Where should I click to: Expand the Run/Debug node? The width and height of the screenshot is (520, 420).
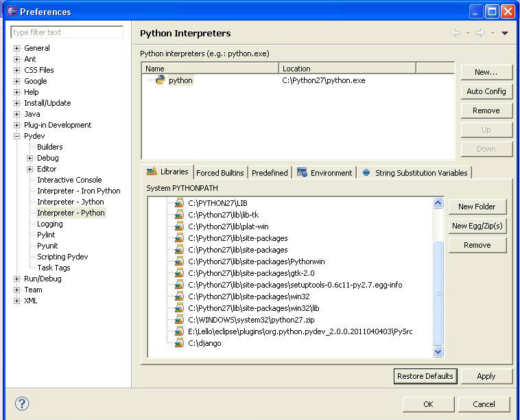tap(16, 279)
